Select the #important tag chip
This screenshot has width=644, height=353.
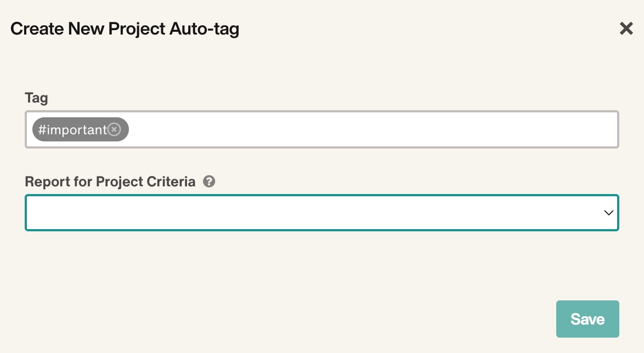tap(81, 129)
